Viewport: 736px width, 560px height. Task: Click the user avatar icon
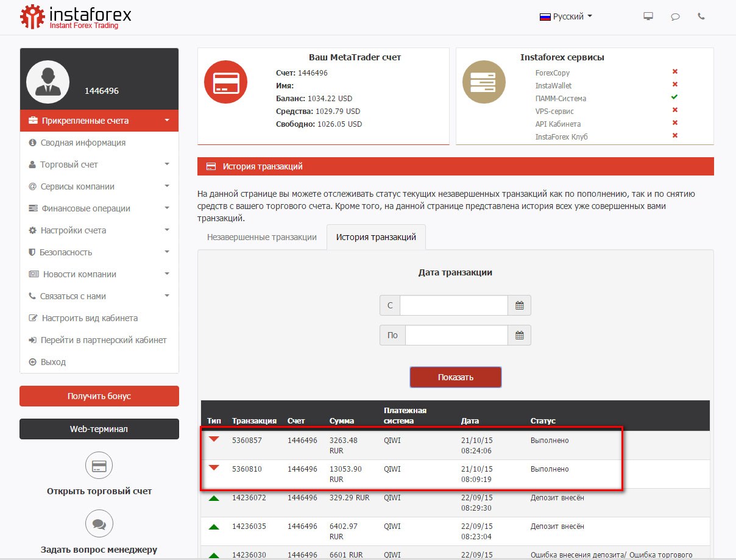pyautogui.click(x=48, y=82)
